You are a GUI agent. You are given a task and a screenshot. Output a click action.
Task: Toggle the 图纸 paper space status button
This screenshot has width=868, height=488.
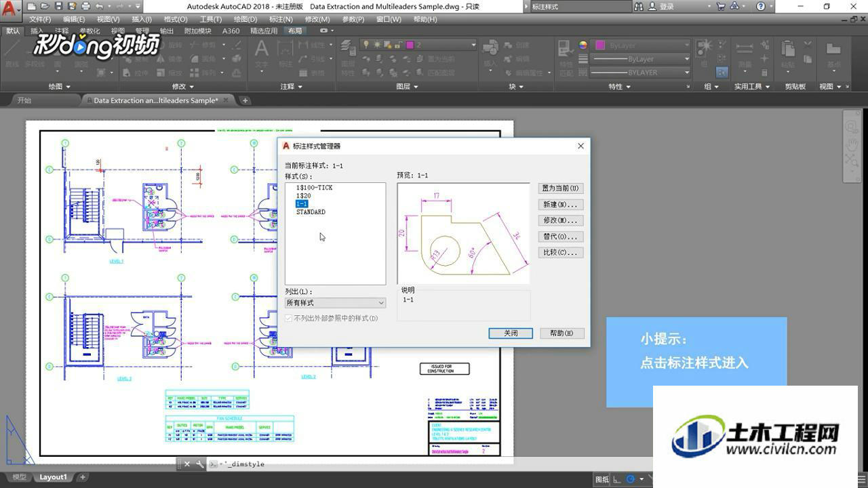click(x=601, y=479)
